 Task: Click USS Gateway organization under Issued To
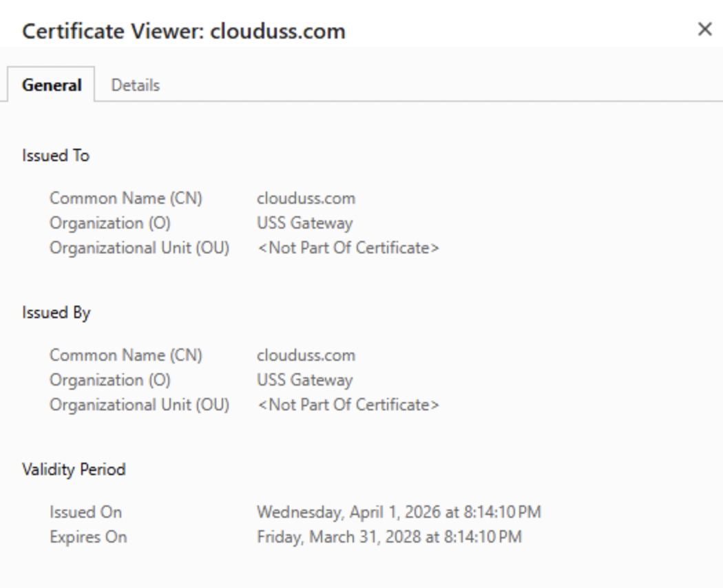(304, 223)
